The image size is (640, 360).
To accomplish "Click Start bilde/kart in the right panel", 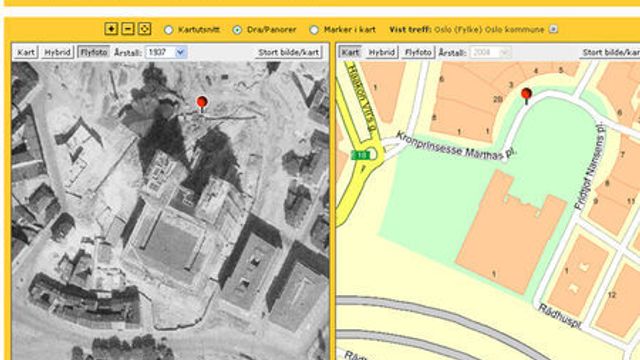I will point(610,52).
